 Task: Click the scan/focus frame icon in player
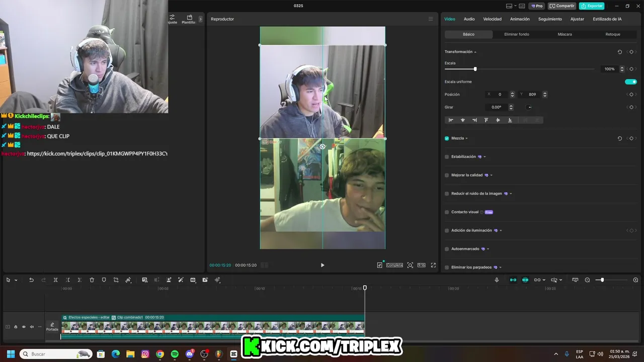410,265
